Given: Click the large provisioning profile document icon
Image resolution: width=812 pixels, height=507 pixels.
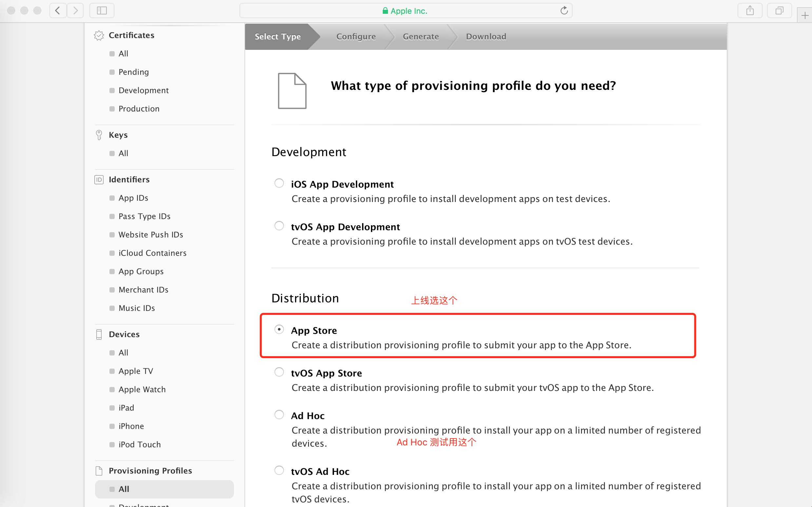Looking at the screenshot, I should pyautogui.click(x=292, y=91).
